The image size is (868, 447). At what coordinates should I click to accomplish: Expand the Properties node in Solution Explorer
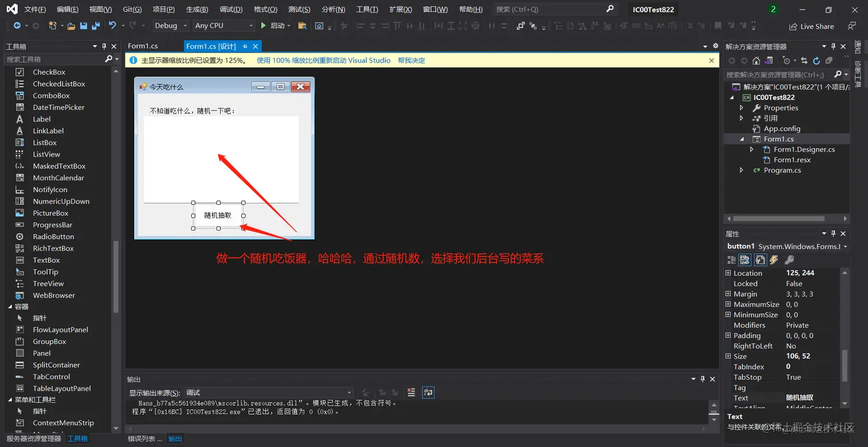click(x=741, y=108)
